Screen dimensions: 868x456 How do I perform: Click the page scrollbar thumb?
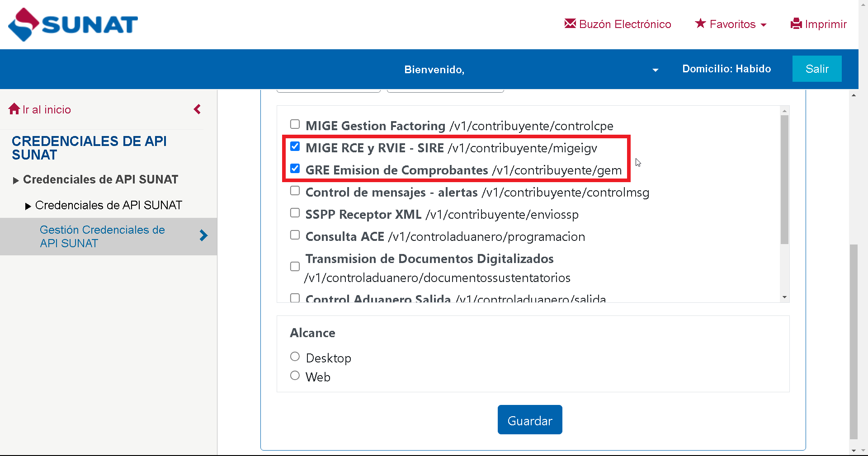click(x=854, y=342)
